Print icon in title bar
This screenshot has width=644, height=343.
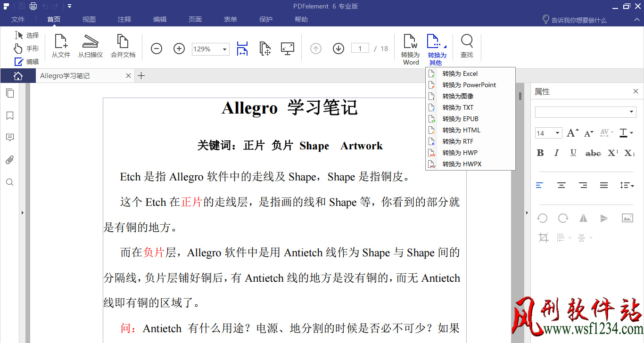coord(33,6)
